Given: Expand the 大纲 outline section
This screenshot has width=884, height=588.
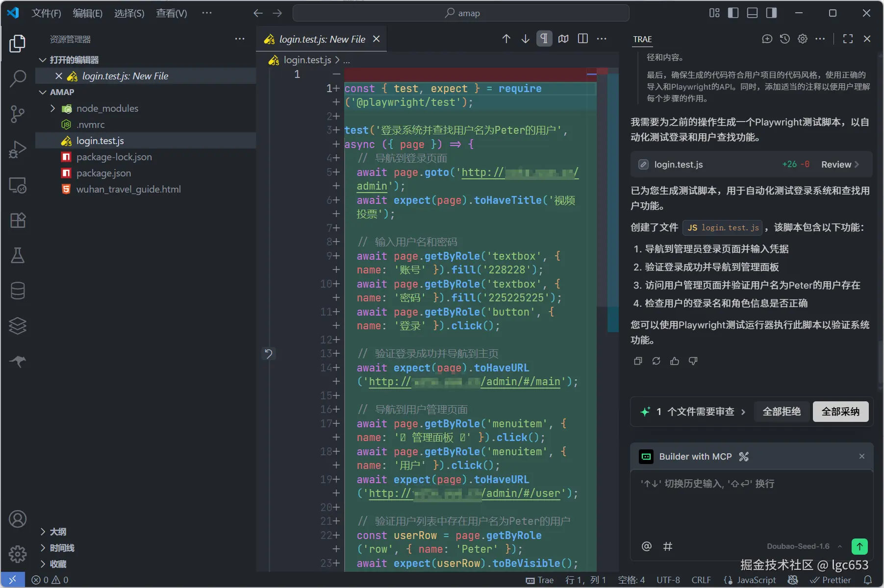Looking at the screenshot, I should pyautogui.click(x=58, y=532).
